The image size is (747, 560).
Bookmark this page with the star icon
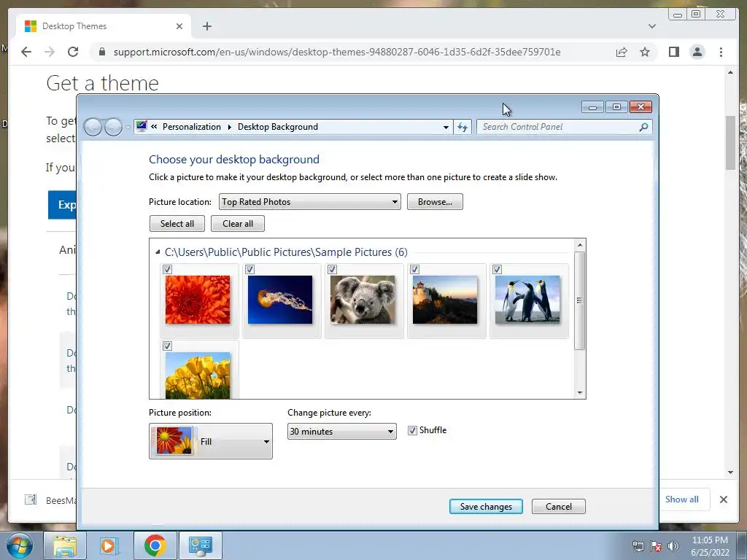coord(645,52)
